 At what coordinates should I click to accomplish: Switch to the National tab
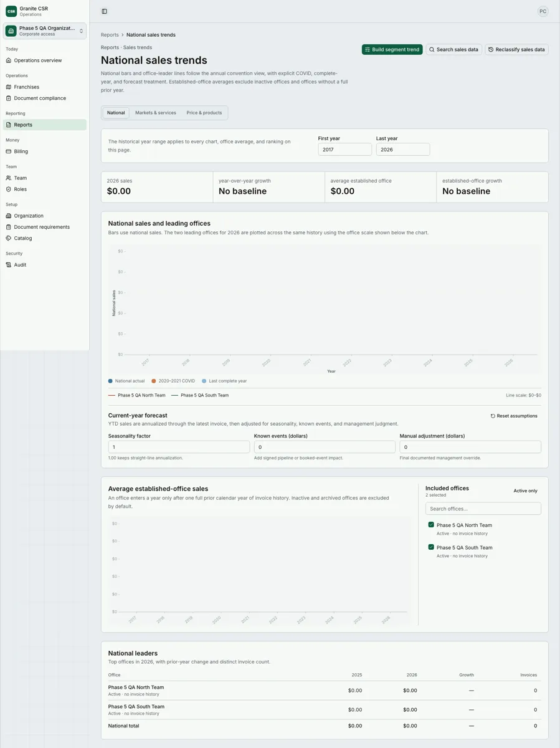coord(116,113)
